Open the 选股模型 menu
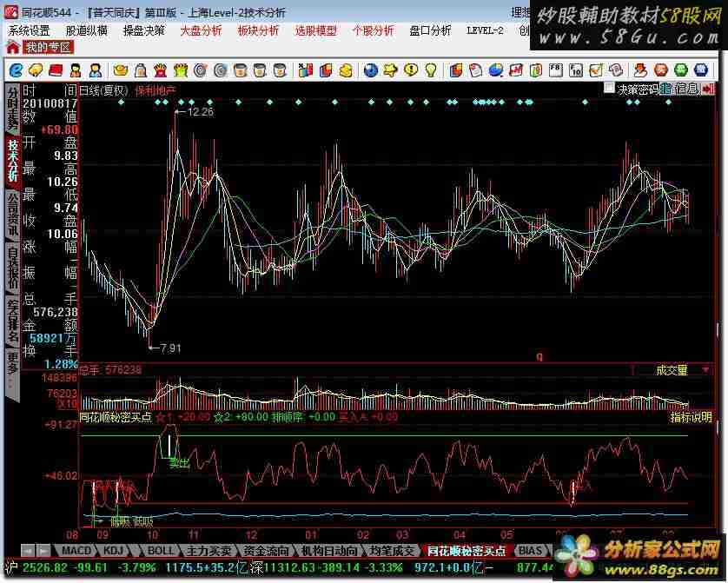Viewport: 728px width, 583px height. [315, 30]
